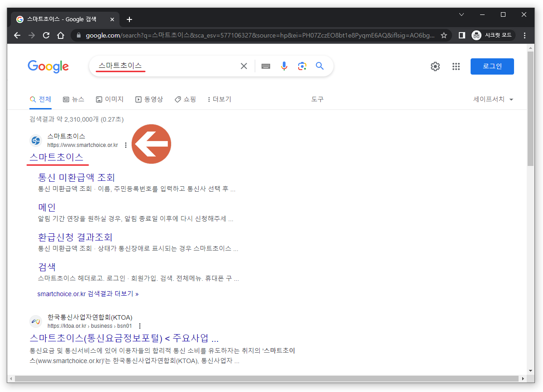The height and width of the screenshot is (392, 543).
Task: Go forward with the browser arrow
Action: pos(31,35)
